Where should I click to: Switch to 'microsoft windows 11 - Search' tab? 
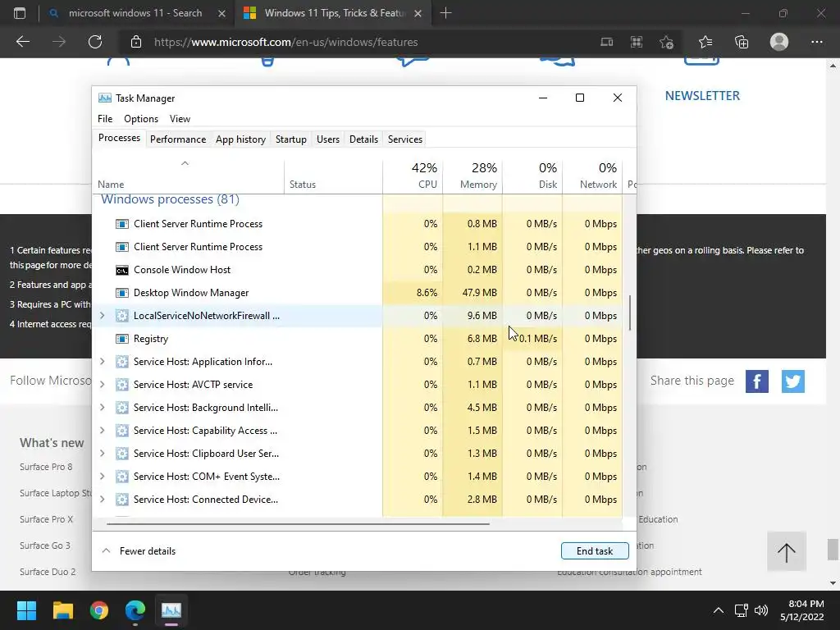pyautogui.click(x=135, y=13)
